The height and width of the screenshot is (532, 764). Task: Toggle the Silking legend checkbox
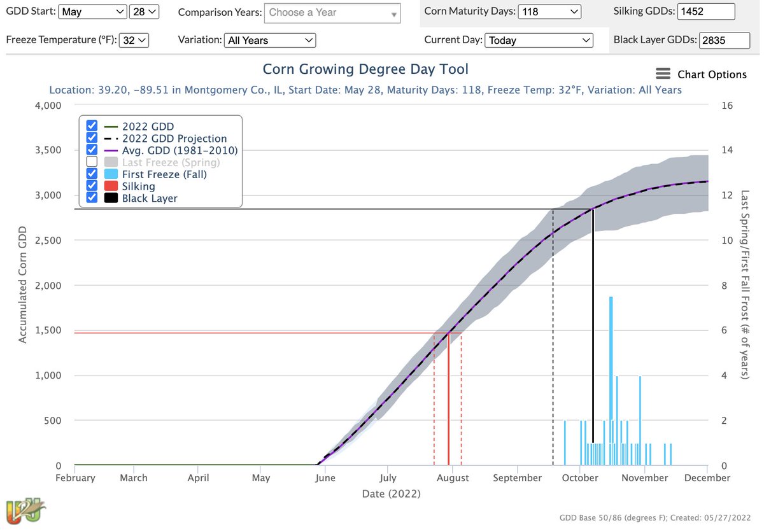(x=92, y=186)
